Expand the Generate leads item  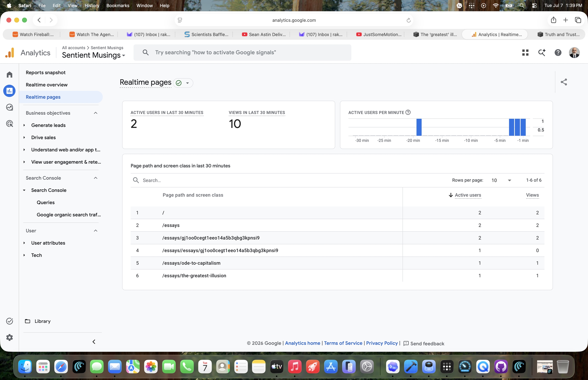point(24,125)
